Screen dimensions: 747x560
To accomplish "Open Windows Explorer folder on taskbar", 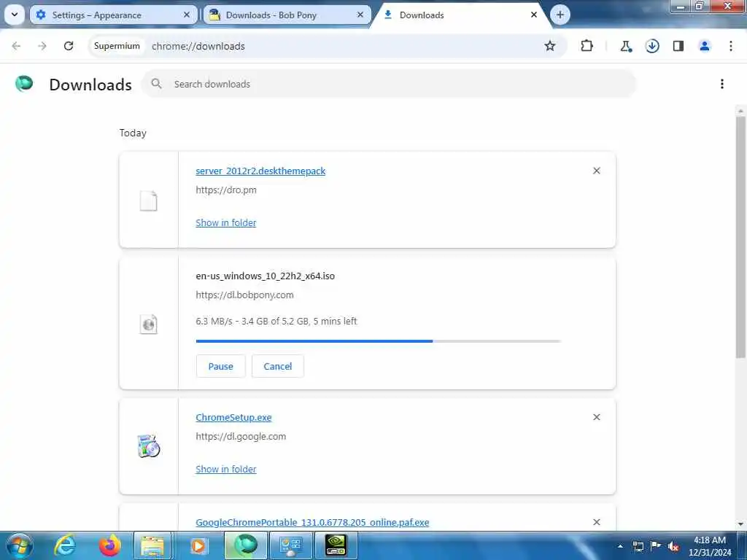I will [152, 545].
